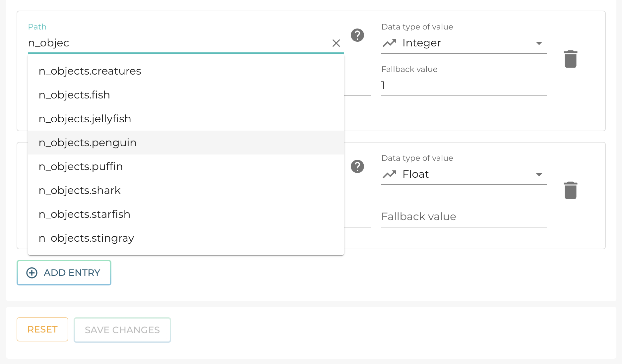
Task: Pick n_objects.jellyfish option
Action: (85, 119)
